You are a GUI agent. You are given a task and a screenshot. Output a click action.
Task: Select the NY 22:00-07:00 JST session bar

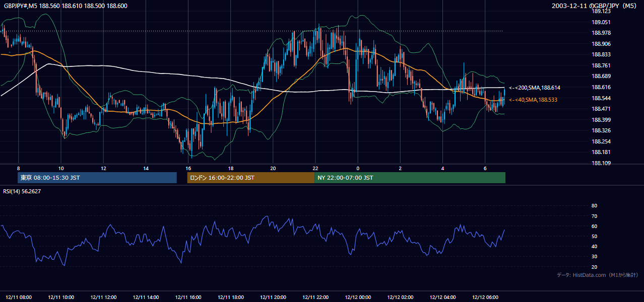tap(410, 178)
